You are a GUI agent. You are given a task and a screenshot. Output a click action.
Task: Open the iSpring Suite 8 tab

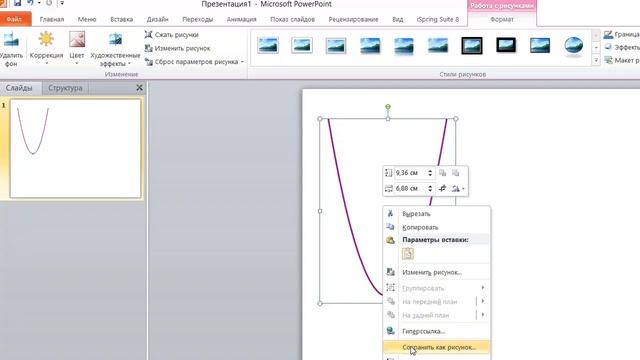point(438,19)
